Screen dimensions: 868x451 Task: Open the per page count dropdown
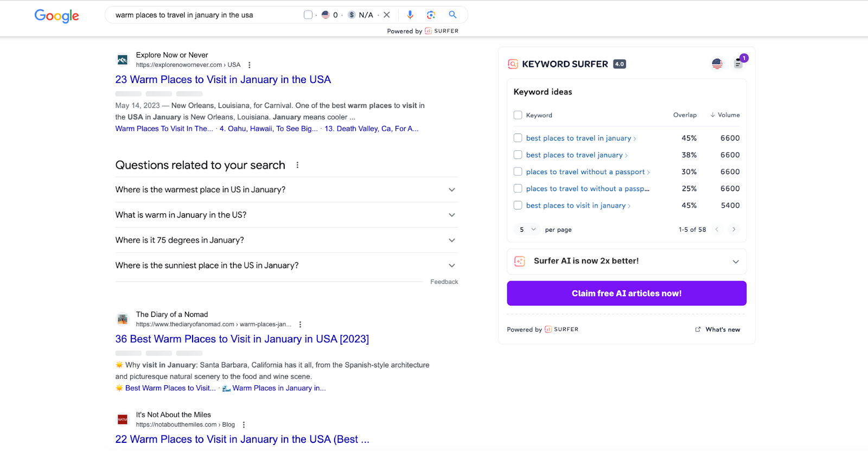527,230
